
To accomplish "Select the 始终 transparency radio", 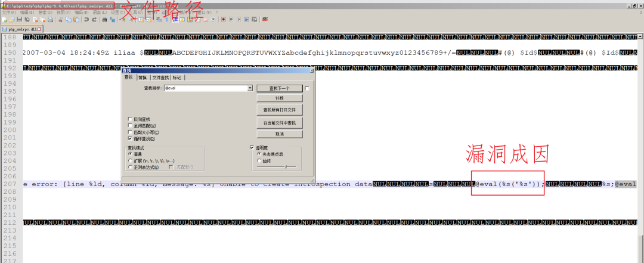I will pyautogui.click(x=259, y=160).
